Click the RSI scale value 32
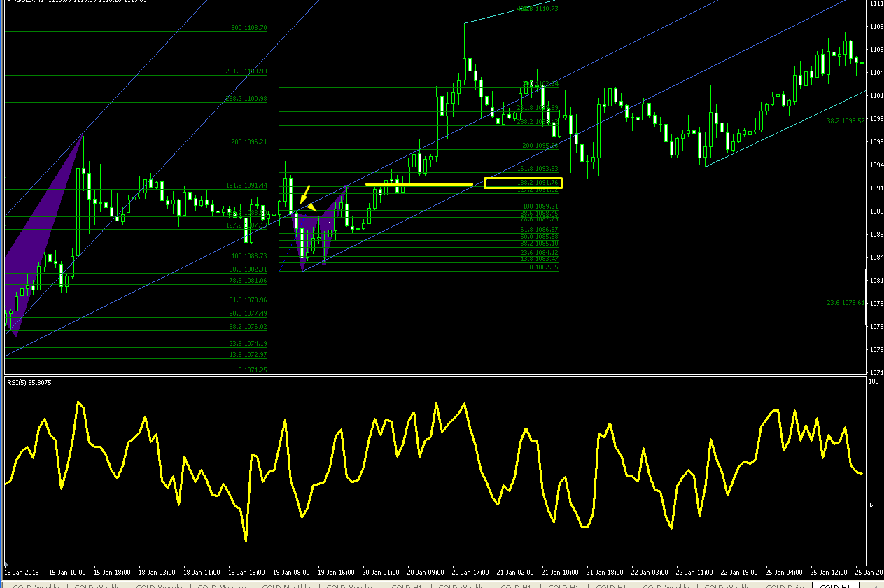The height and width of the screenshot is (588, 884). [872, 505]
